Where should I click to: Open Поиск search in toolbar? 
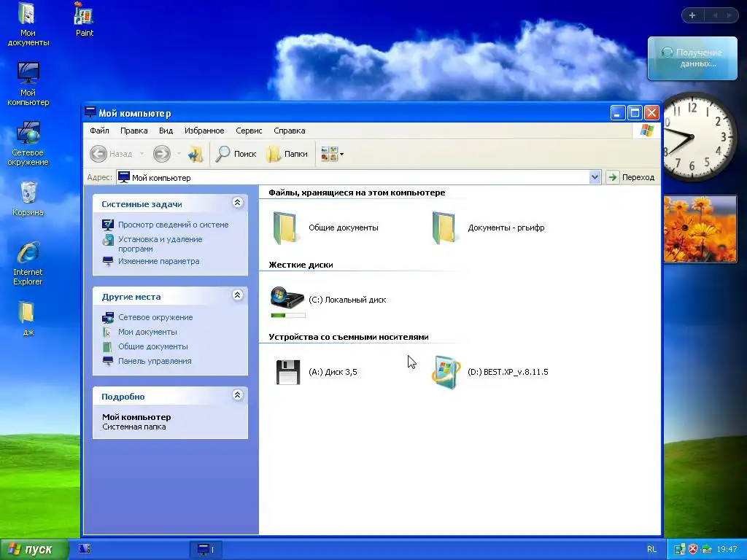(236, 154)
